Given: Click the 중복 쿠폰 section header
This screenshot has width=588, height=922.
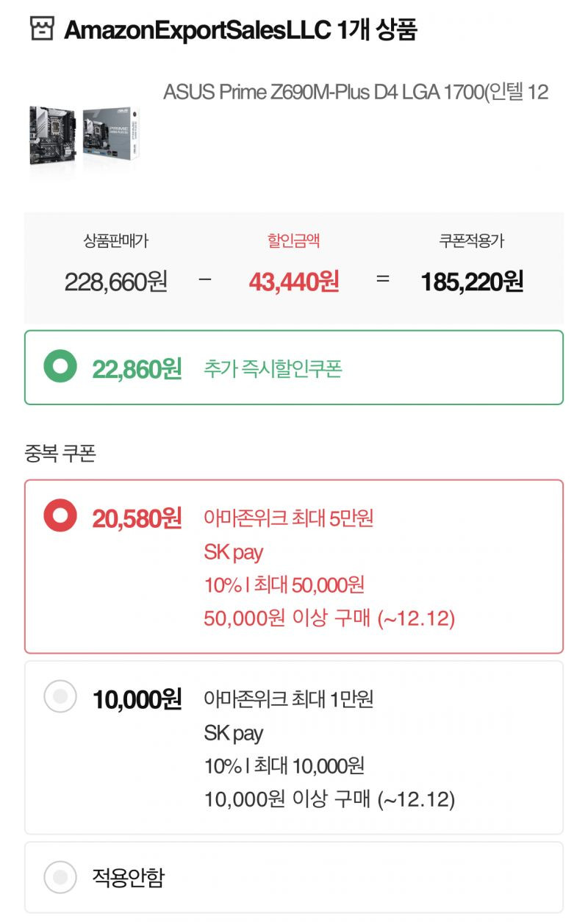Looking at the screenshot, I should pos(60,453).
